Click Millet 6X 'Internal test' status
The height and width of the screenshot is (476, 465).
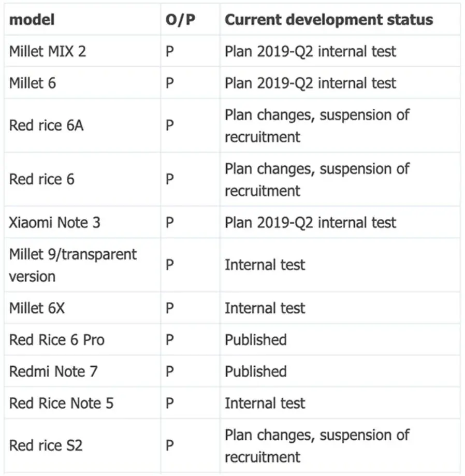(265, 308)
